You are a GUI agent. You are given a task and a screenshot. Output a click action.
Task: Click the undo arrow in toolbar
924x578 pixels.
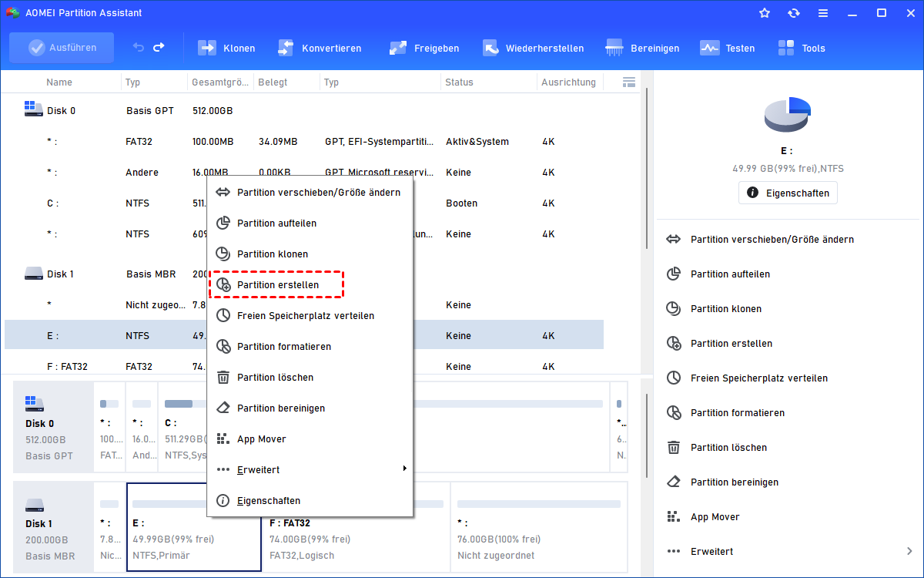pos(139,48)
